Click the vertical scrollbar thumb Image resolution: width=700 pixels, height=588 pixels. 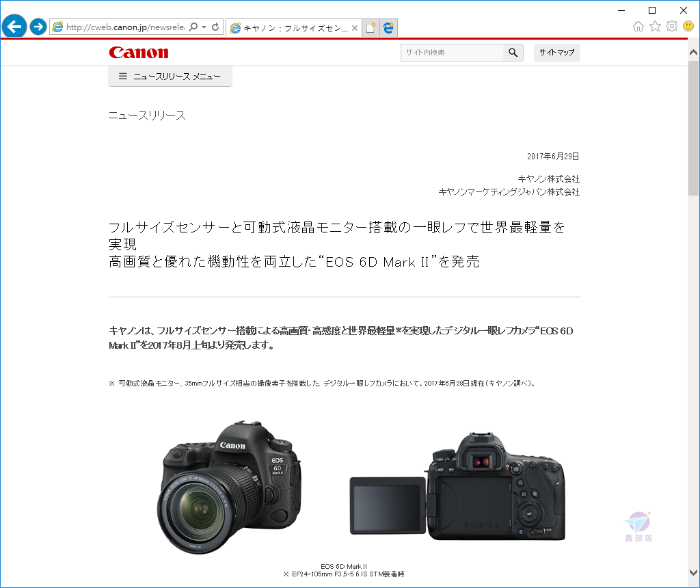(x=693, y=128)
